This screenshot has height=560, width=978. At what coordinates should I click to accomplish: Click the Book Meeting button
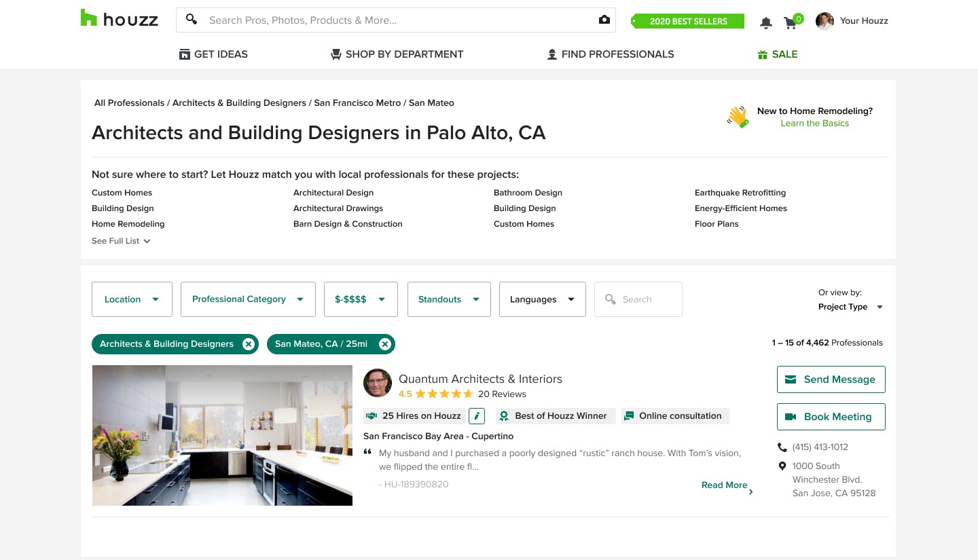click(831, 417)
